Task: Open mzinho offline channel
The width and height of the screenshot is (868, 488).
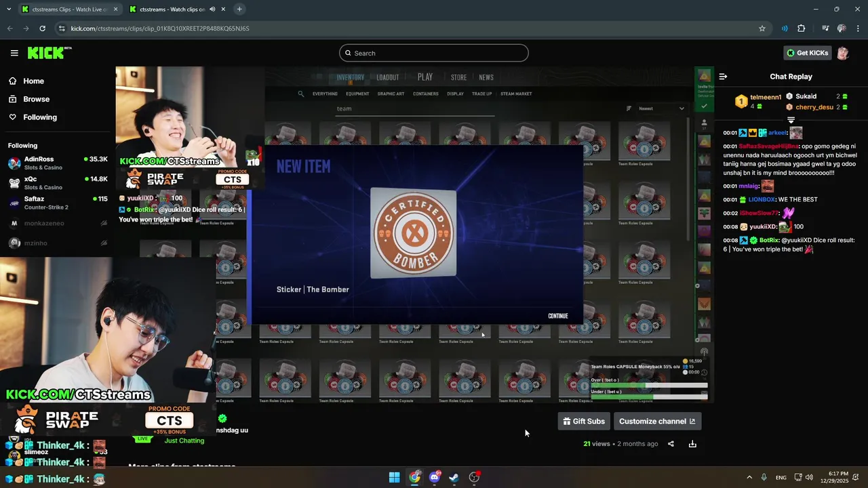Action: click(58, 243)
